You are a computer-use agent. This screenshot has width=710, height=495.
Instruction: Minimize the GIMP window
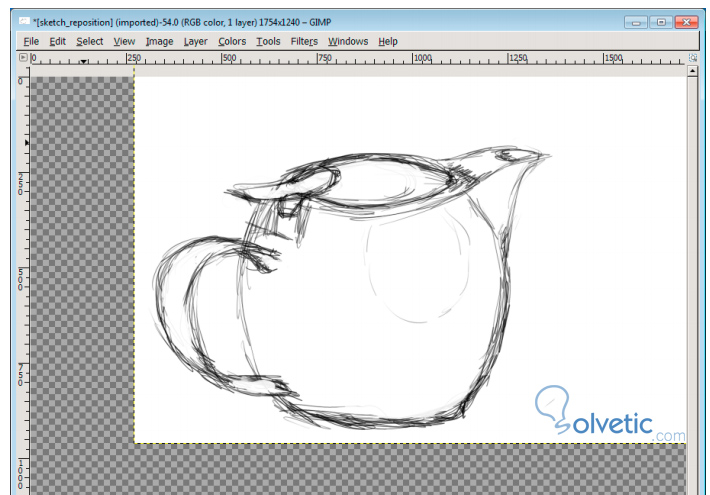point(636,22)
